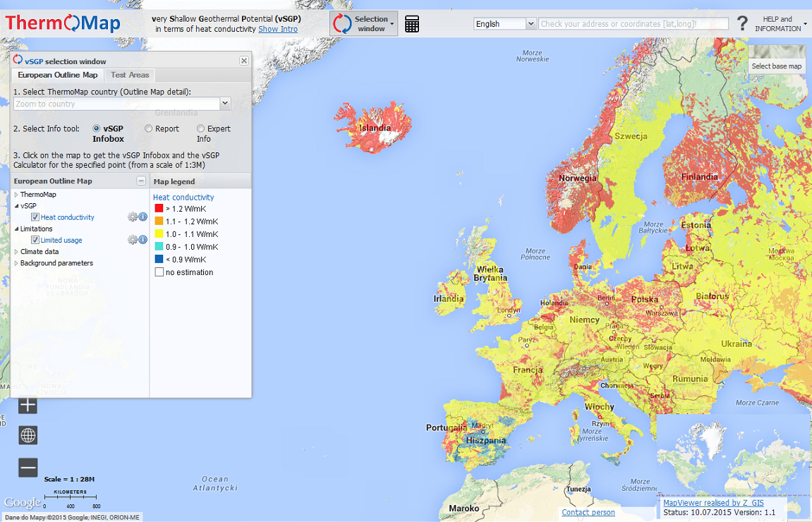Select the vSGP Infobox radio button
The width and height of the screenshot is (812, 522).
coord(97,128)
